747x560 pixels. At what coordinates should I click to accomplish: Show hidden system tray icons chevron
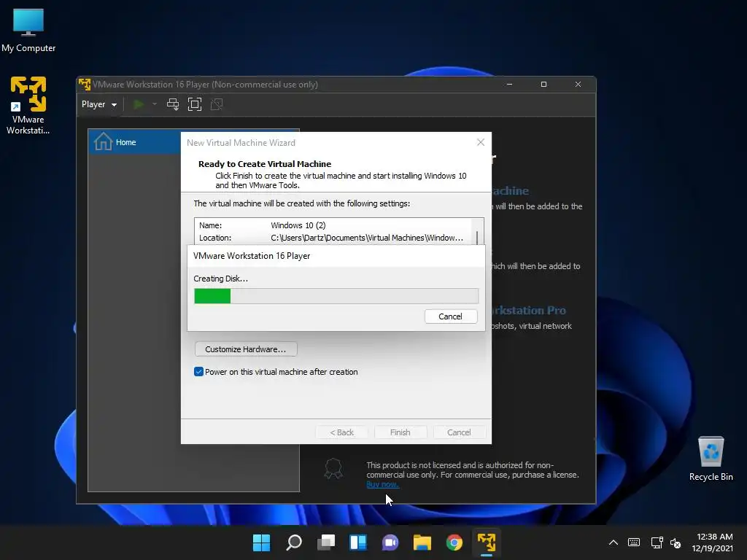[614, 542]
